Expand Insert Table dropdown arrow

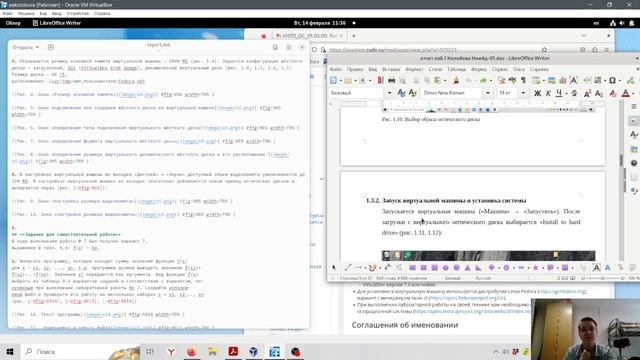[x=544, y=81]
